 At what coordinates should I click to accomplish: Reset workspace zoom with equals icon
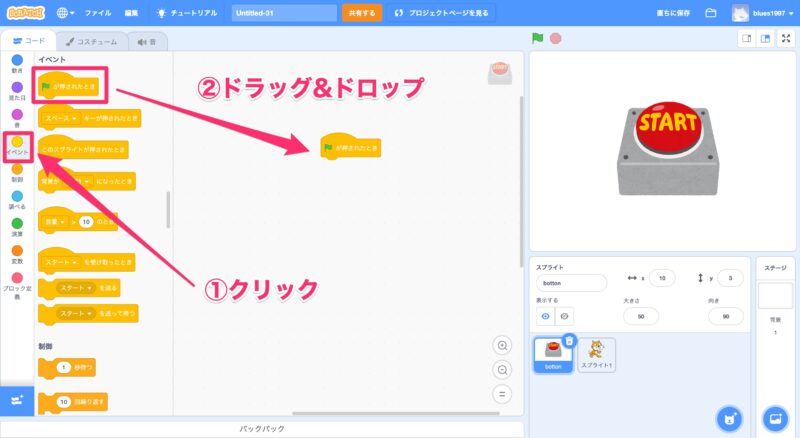click(502, 393)
